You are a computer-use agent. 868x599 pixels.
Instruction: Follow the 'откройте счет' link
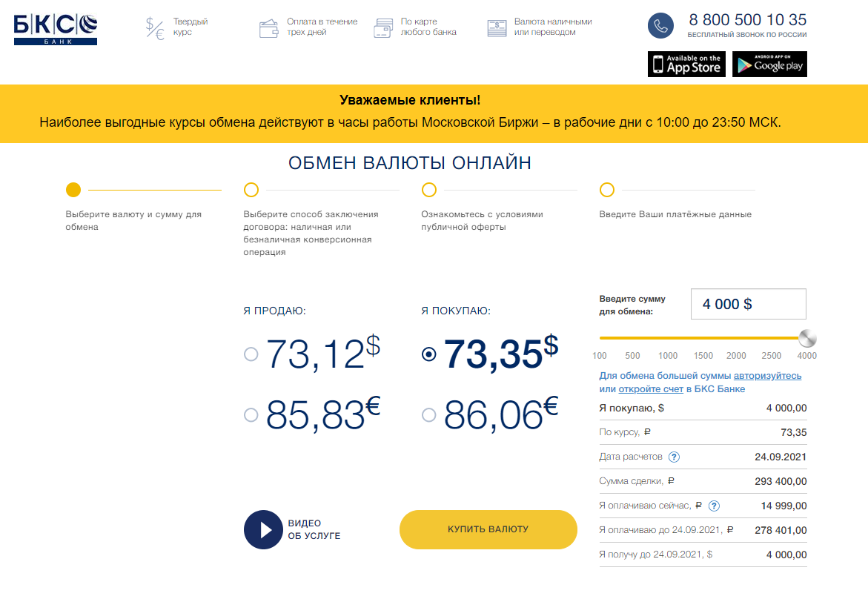point(650,389)
